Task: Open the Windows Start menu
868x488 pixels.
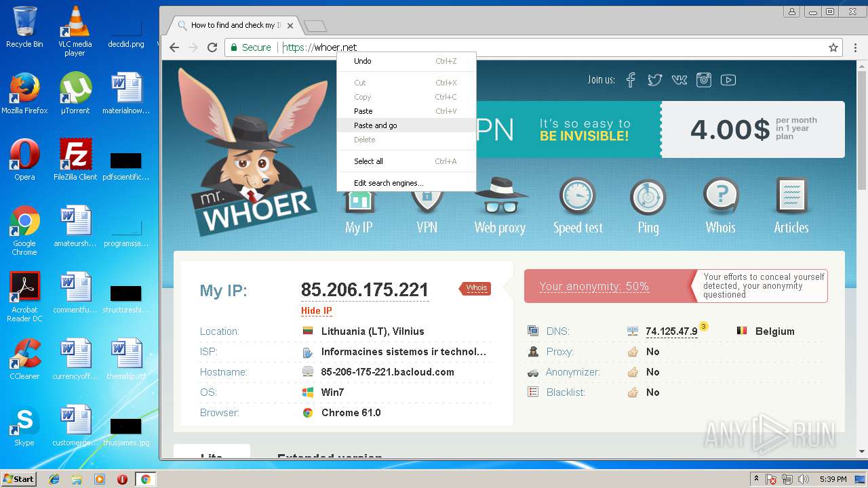Action: [19, 479]
